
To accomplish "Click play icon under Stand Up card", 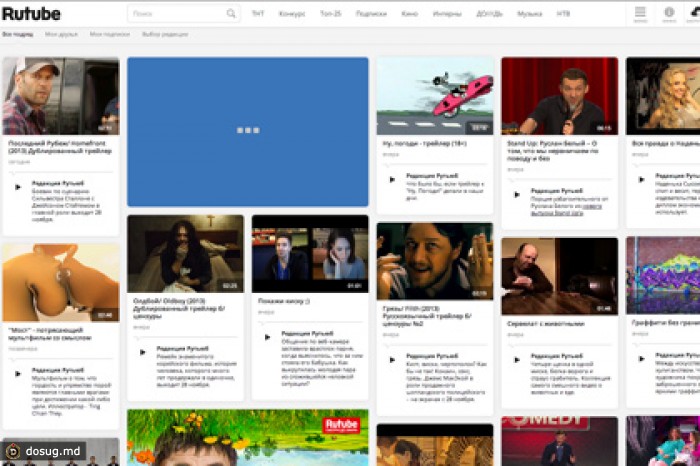I will [517, 193].
